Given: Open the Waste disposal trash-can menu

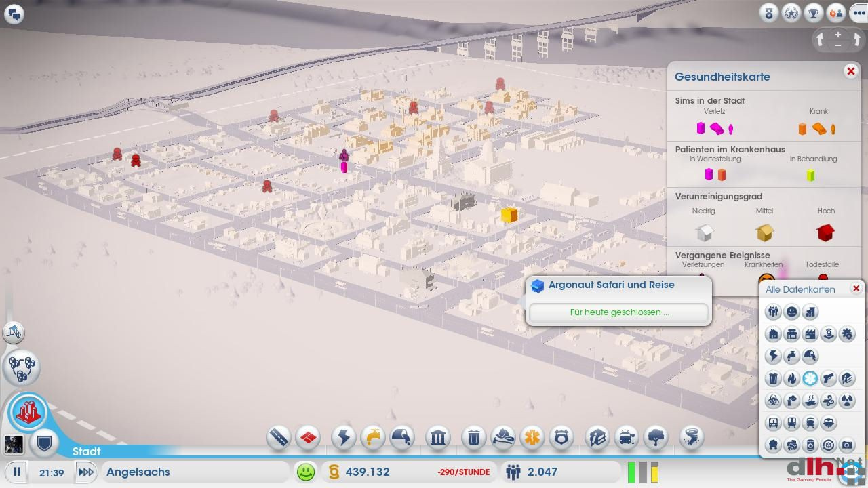Looking at the screenshot, I should [x=474, y=438].
